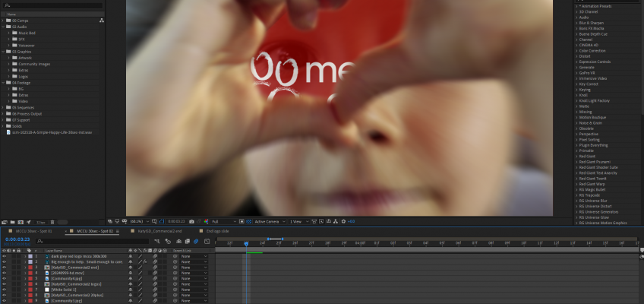The height and width of the screenshot is (304, 644).
Task: Toggle the Region of Interest icon
Action: coord(162,221)
